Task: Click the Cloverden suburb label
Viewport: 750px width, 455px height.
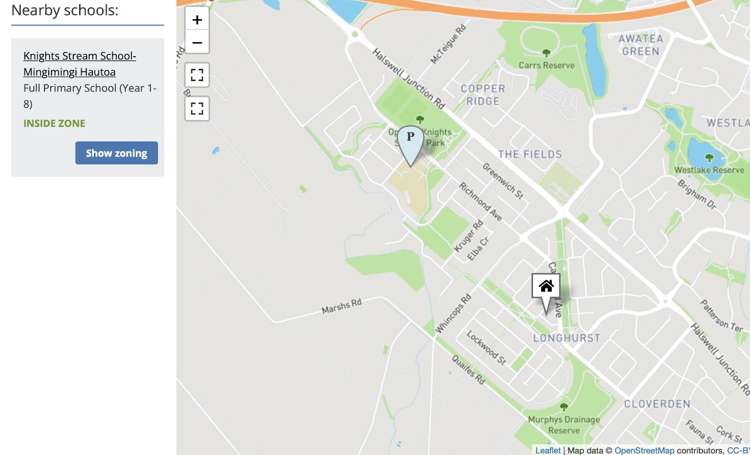Action: (657, 404)
